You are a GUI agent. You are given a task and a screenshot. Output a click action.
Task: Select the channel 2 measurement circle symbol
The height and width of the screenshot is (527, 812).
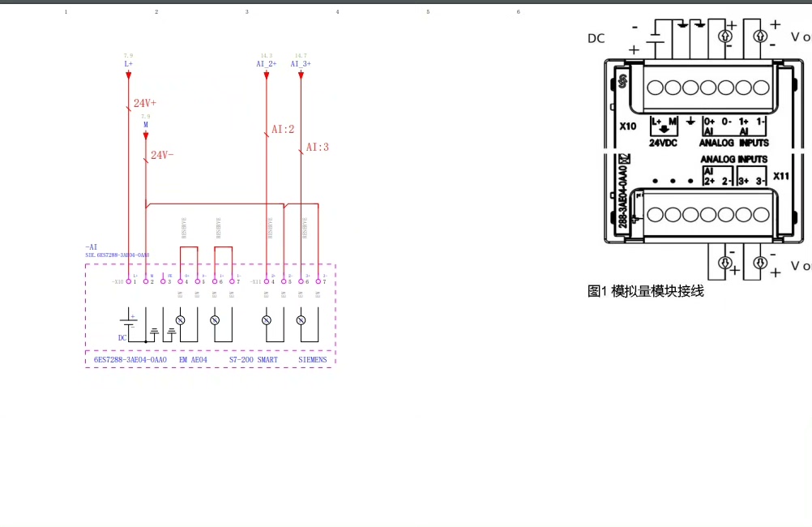(x=266, y=320)
